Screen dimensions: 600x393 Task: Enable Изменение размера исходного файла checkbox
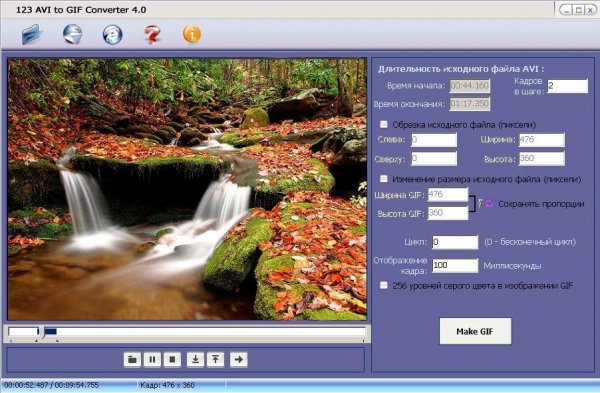(x=383, y=179)
